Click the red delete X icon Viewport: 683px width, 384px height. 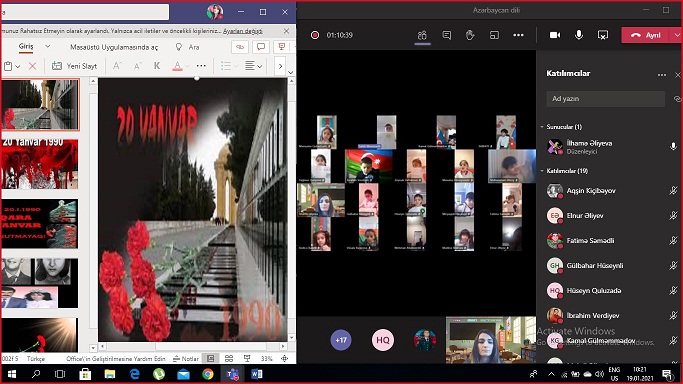pyautogui.click(x=32, y=66)
